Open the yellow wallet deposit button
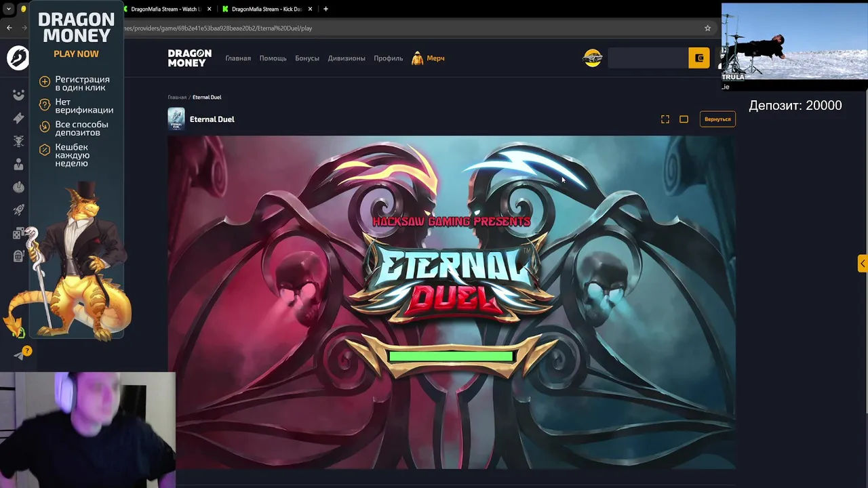 pyautogui.click(x=699, y=58)
